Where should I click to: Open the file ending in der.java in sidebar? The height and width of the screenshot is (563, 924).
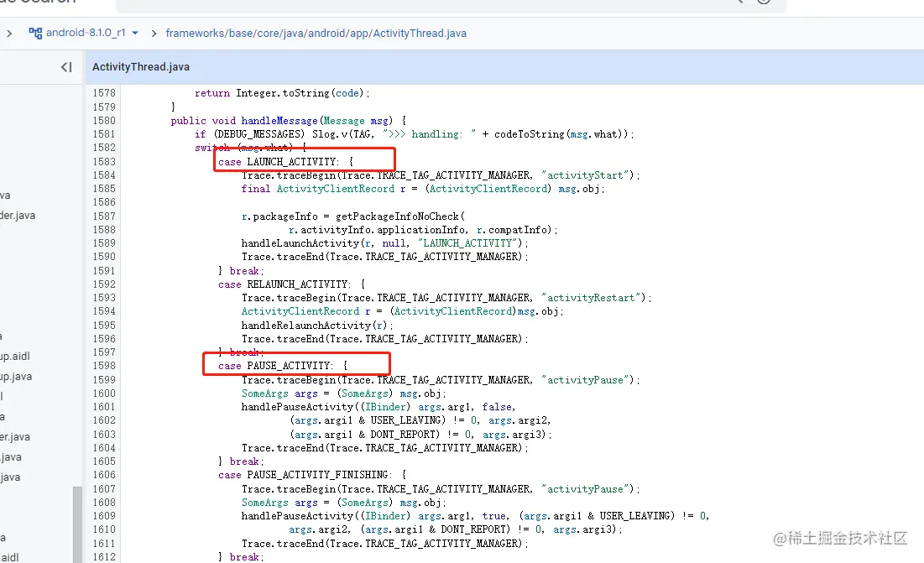tap(18, 216)
